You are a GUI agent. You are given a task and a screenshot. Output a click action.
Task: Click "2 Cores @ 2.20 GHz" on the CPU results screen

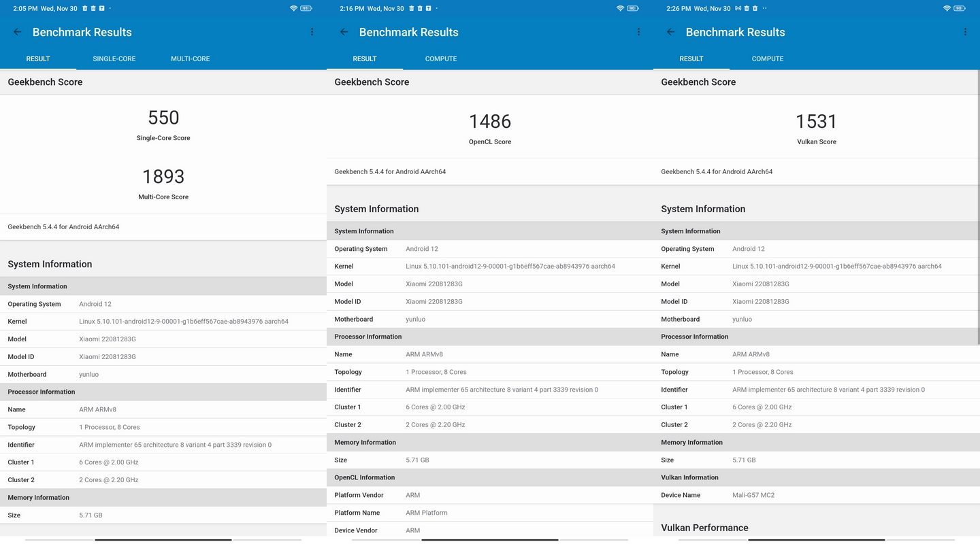pos(109,480)
